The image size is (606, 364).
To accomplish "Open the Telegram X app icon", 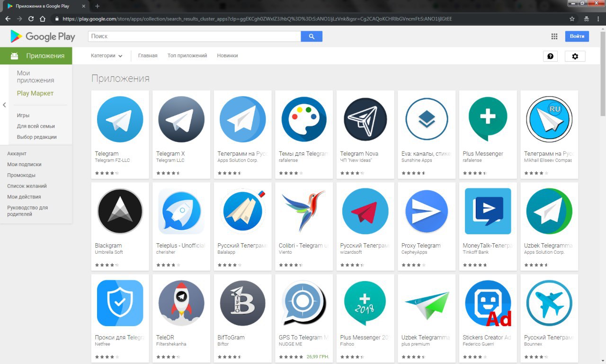I will pos(181,119).
